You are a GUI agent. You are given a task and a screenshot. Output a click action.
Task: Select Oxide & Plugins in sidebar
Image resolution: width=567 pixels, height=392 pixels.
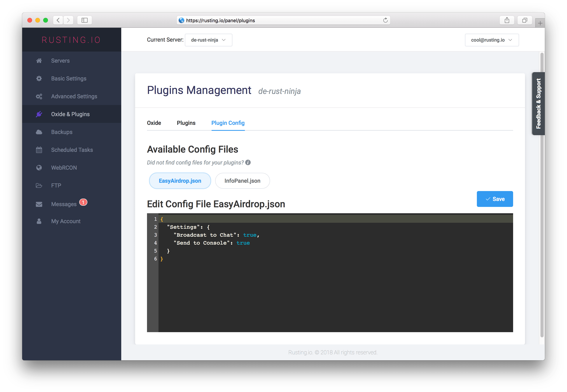point(72,114)
